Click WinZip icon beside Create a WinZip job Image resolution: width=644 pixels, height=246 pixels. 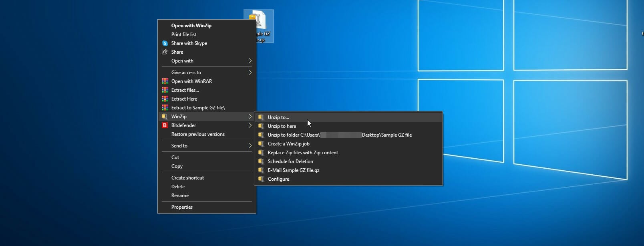tap(261, 144)
